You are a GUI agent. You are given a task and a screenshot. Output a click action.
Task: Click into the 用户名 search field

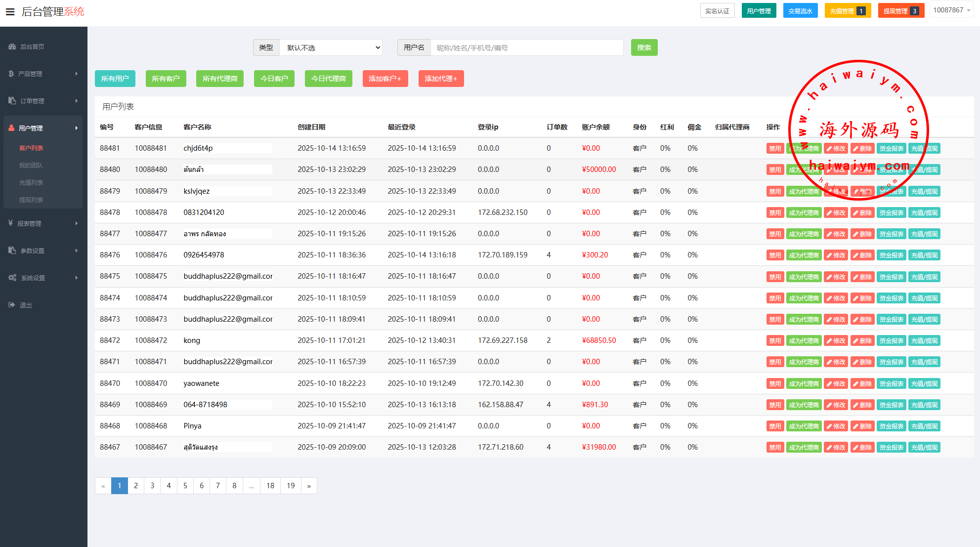coord(526,48)
